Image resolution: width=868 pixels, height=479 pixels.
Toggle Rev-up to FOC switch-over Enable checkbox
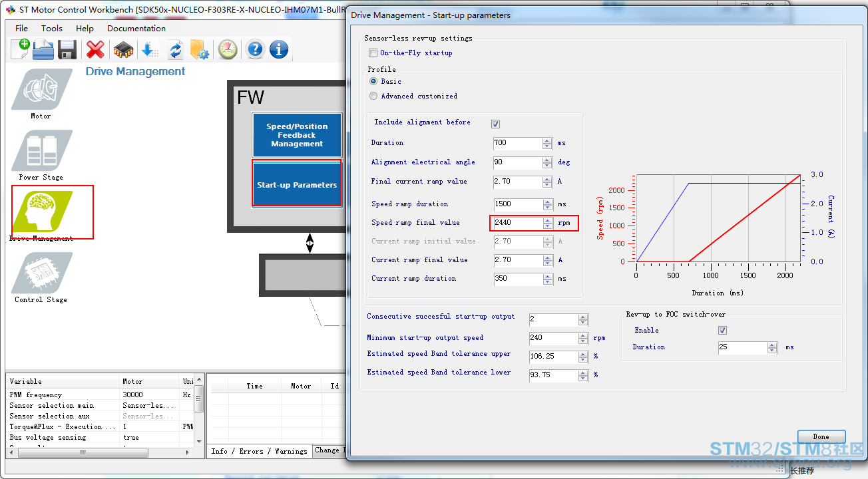coord(723,331)
